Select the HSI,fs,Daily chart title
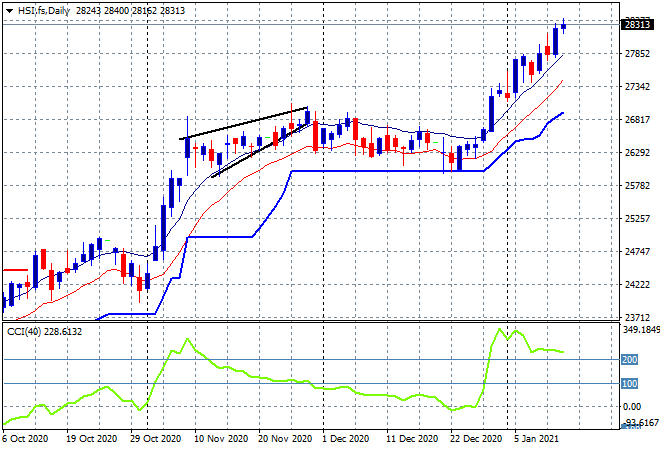Screen dimensions: 660x450 tap(44, 11)
